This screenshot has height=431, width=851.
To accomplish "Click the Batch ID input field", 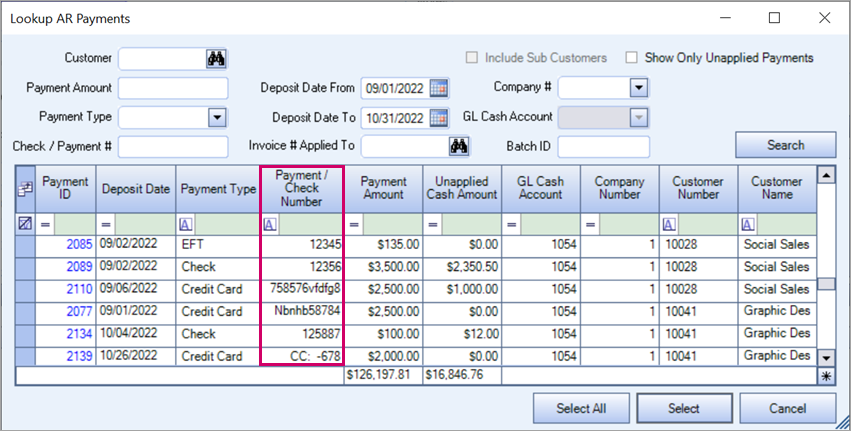I will (603, 146).
